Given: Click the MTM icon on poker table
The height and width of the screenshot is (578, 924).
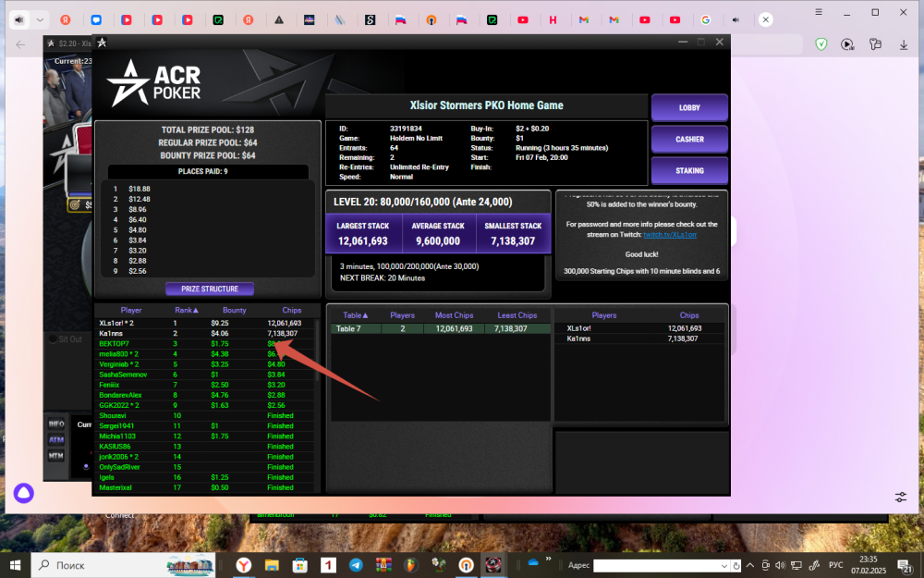Looking at the screenshot, I should [x=56, y=456].
